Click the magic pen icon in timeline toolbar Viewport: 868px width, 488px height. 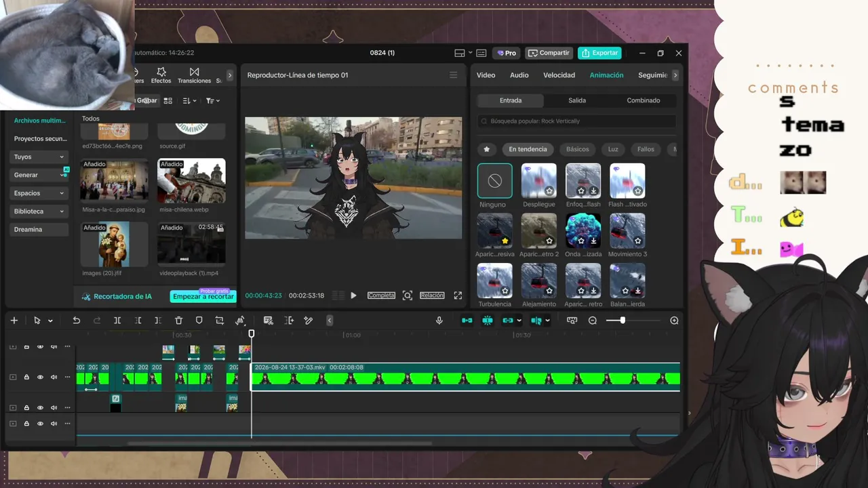pyautogui.click(x=309, y=321)
